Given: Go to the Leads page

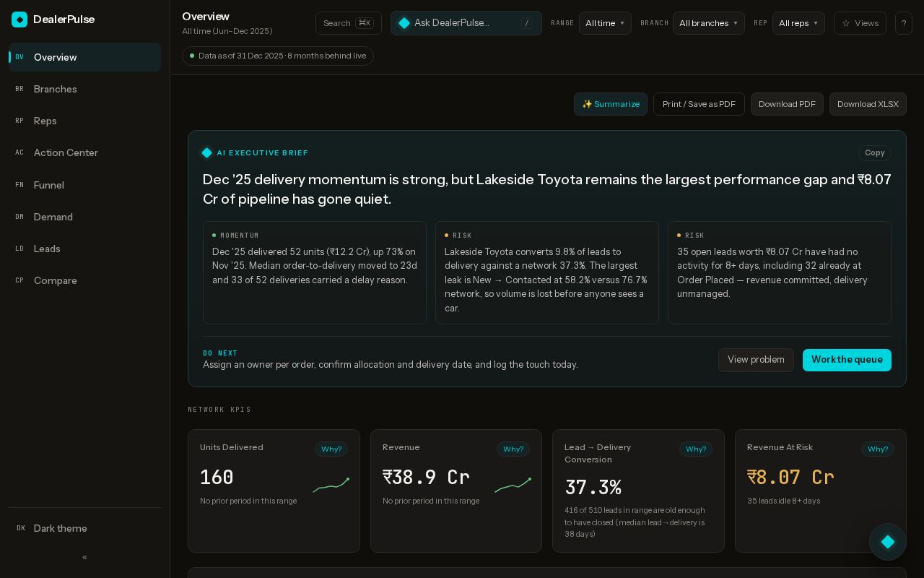Looking at the screenshot, I should [84, 249].
